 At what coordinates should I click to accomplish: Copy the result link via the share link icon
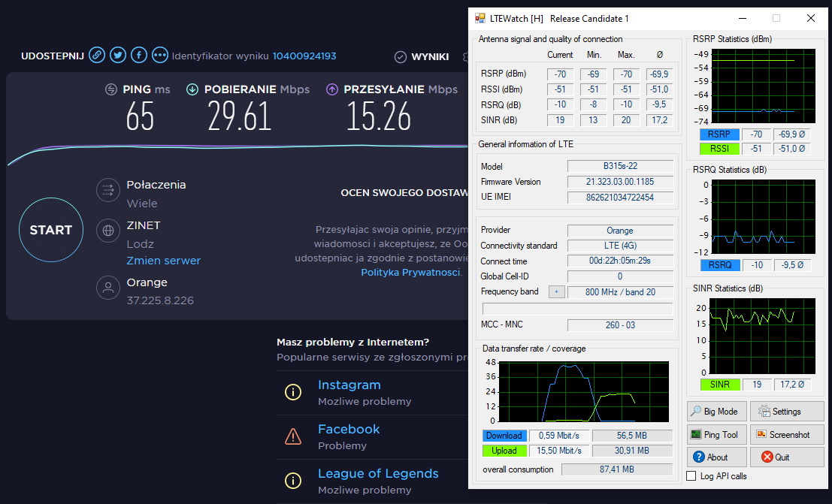click(96, 55)
